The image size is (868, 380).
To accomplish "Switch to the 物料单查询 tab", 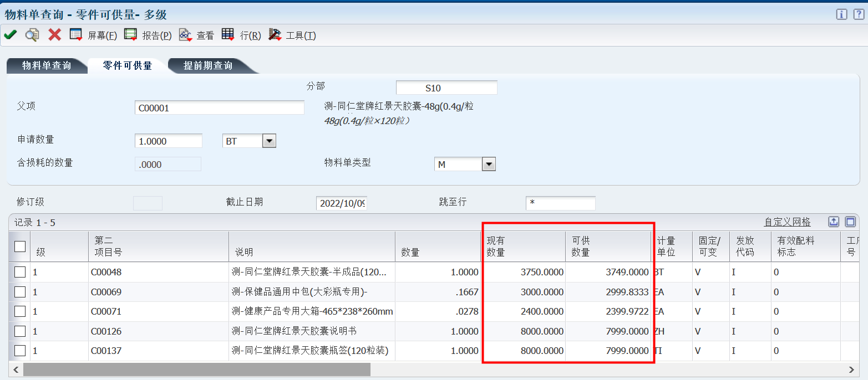I will (x=47, y=66).
